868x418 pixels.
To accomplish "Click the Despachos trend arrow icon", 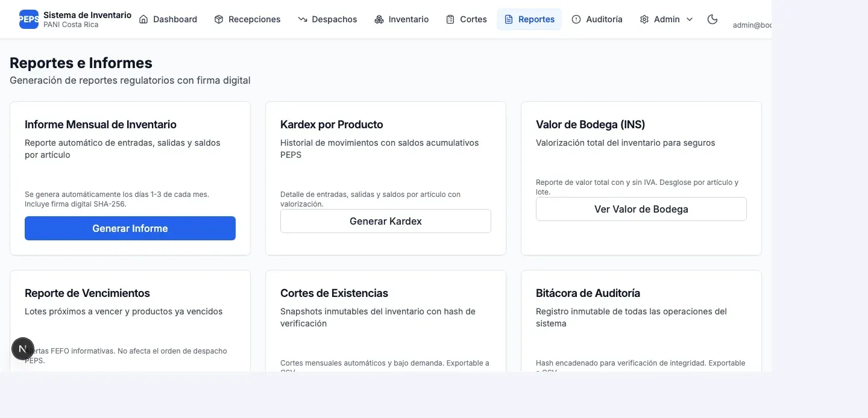I will [x=303, y=19].
